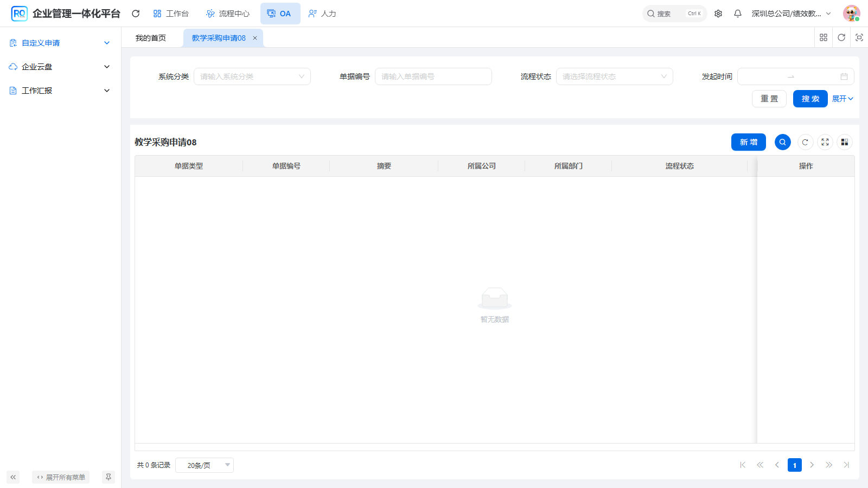Open column settings grid icon above table
The height and width of the screenshot is (488, 868).
(x=845, y=142)
